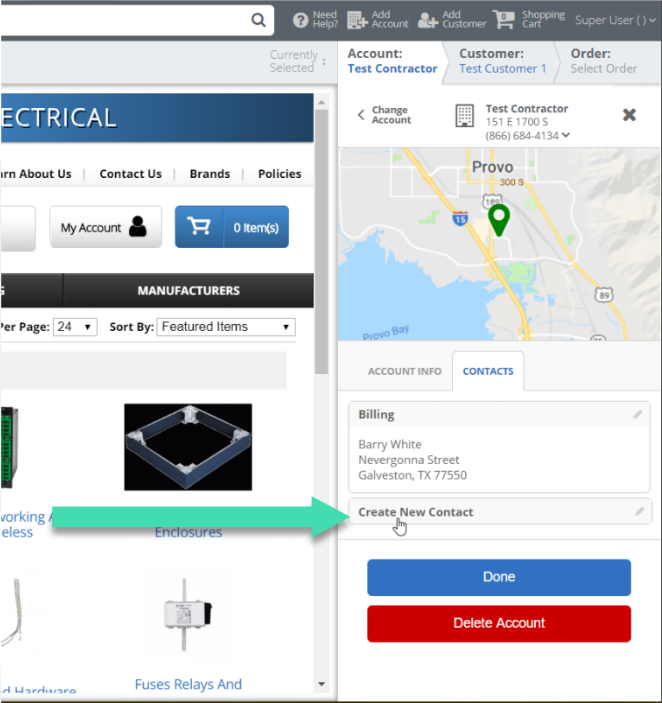Viewport: 662px width, 703px height.
Task: Click the Change Account back arrow
Action: pyautogui.click(x=361, y=115)
